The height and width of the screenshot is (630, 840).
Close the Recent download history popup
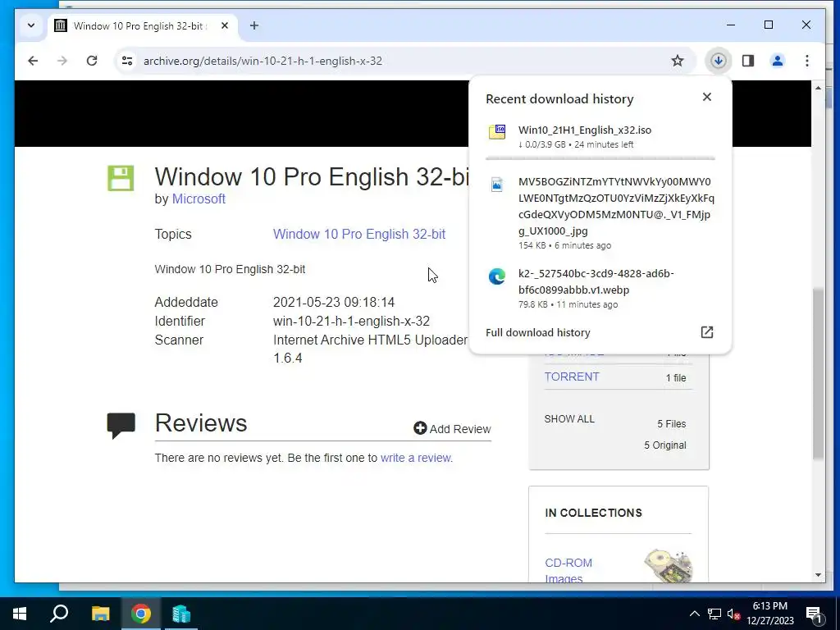(x=707, y=97)
